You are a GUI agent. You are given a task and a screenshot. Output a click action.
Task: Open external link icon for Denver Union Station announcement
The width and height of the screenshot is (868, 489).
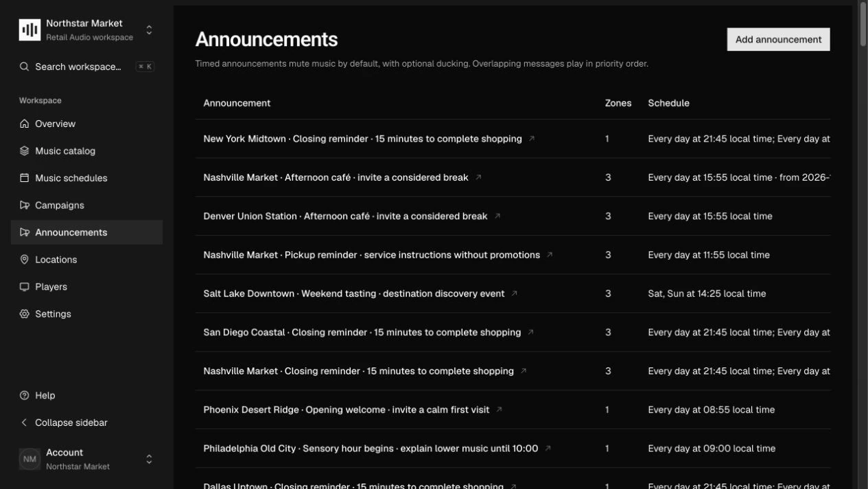coord(497,216)
